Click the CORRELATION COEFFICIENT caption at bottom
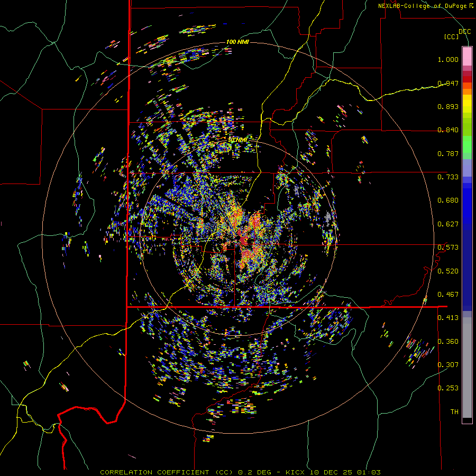Viewport: 476px width, 476px height. [x=241, y=472]
